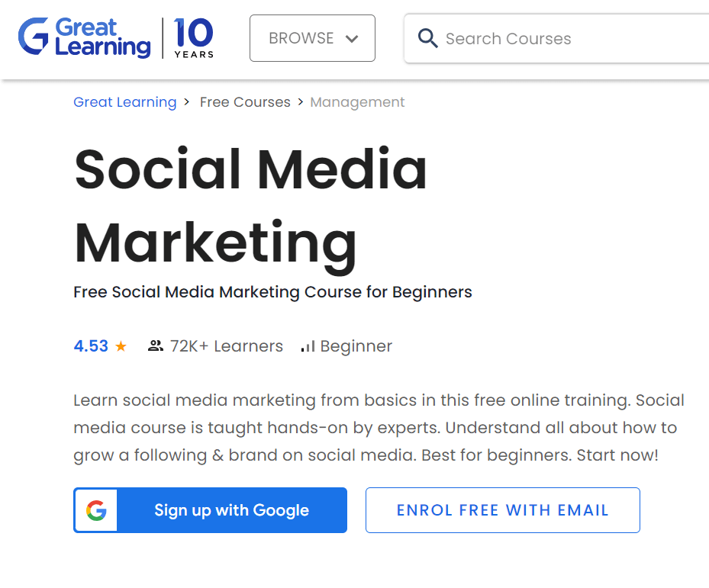The height and width of the screenshot is (588, 709).
Task: Go to Great Learning breadcrumb link
Action: (x=124, y=102)
